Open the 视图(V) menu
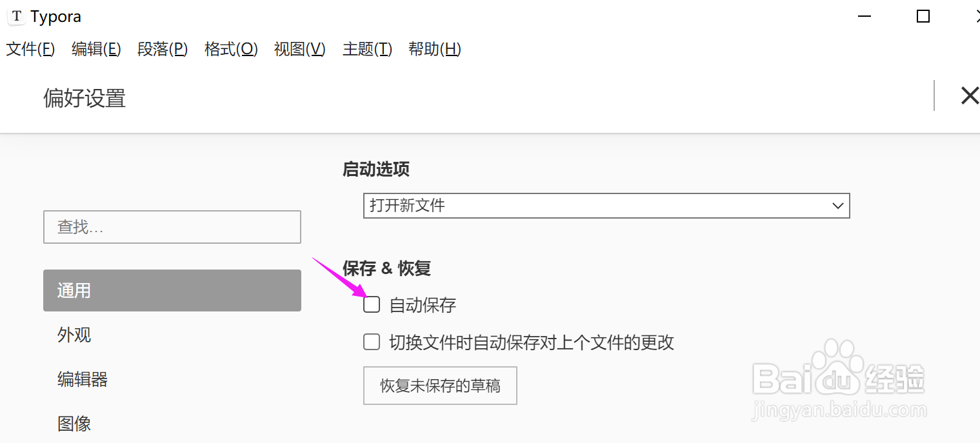Image resolution: width=980 pixels, height=443 pixels. coord(299,49)
